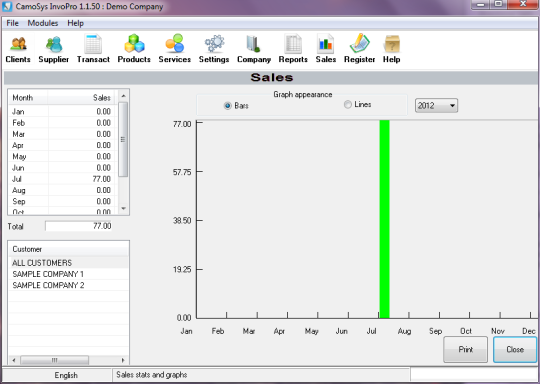Open the Help menu in menu bar
The height and width of the screenshot is (384, 540).
tap(75, 23)
